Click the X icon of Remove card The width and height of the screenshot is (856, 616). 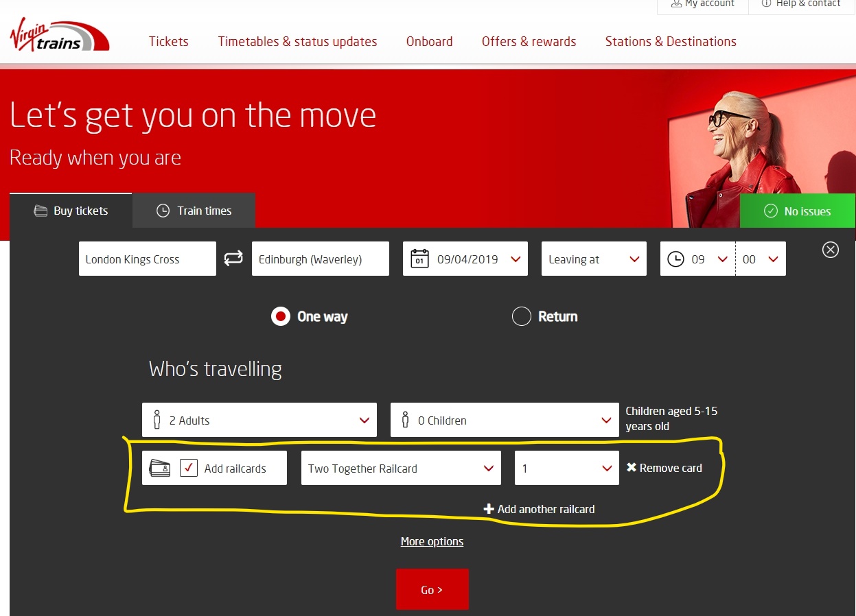632,467
